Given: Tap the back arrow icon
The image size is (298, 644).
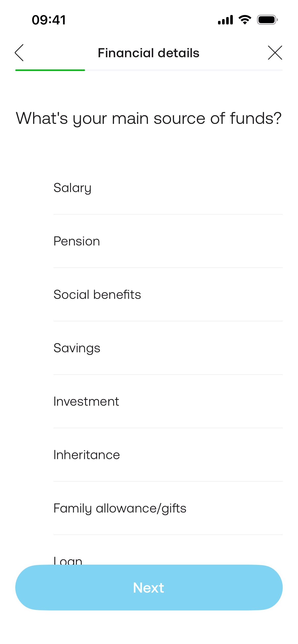Looking at the screenshot, I should 19,53.
